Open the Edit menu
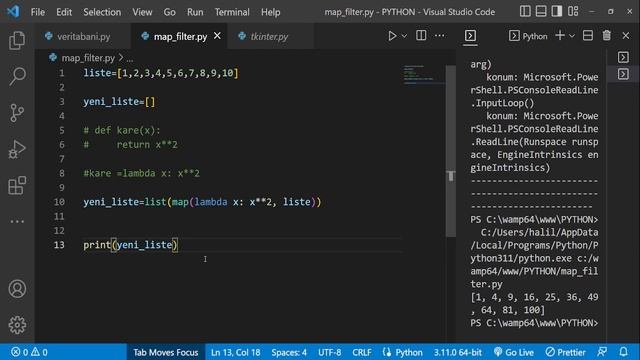640x360 pixels. pos(64,12)
